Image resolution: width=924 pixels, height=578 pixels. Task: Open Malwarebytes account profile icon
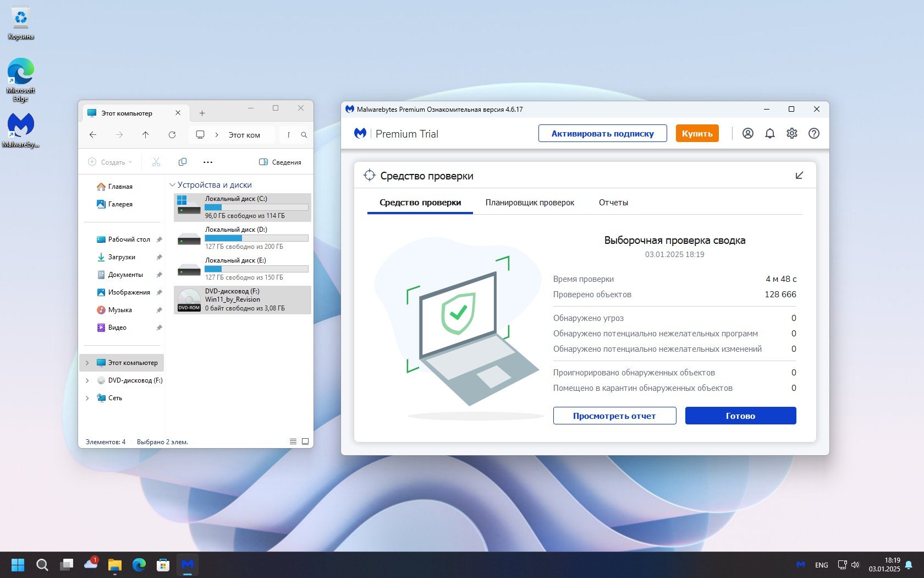747,133
